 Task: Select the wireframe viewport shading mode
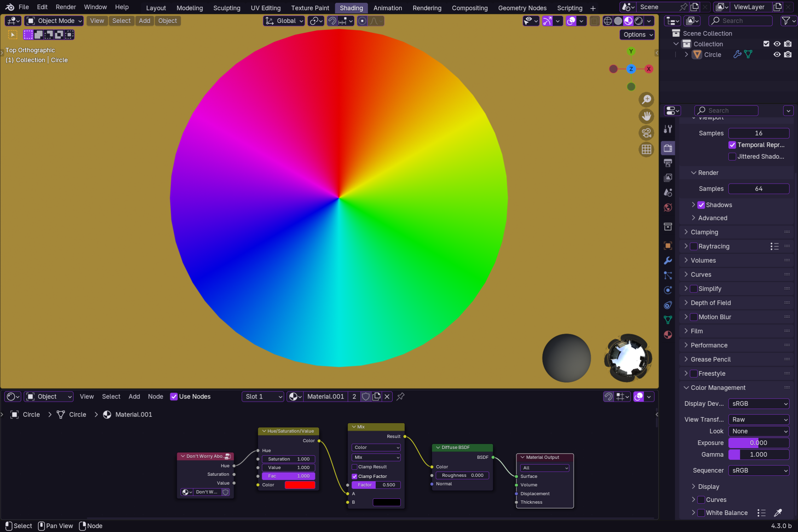point(607,21)
